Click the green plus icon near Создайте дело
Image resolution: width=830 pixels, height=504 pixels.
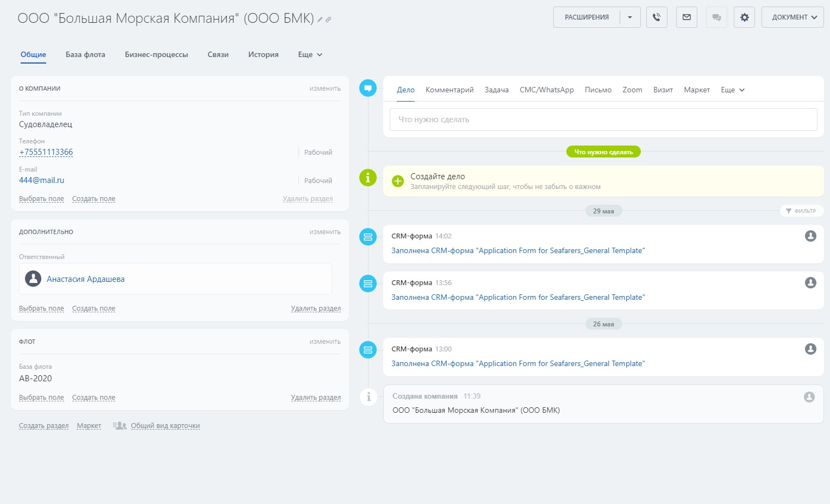(398, 181)
